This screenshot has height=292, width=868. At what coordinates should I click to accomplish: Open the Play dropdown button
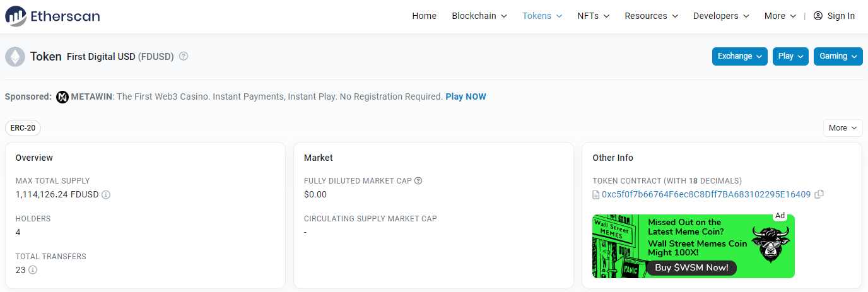pos(790,56)
